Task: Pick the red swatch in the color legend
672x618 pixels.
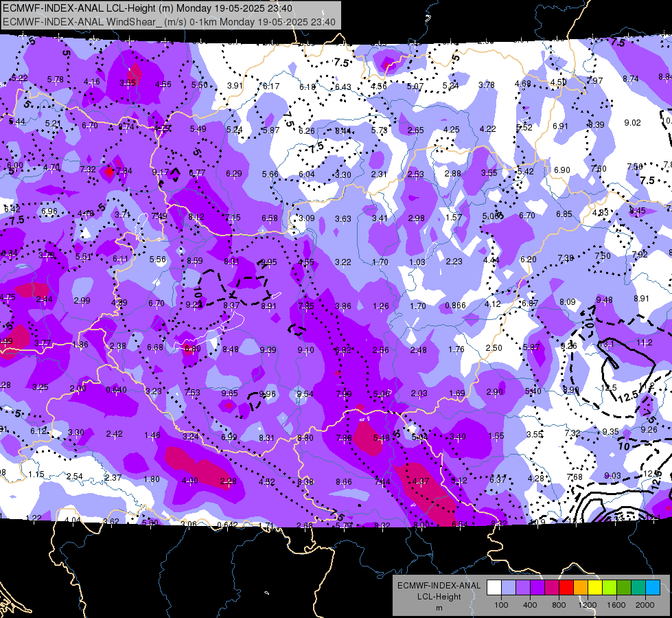Action: (566, 588)
